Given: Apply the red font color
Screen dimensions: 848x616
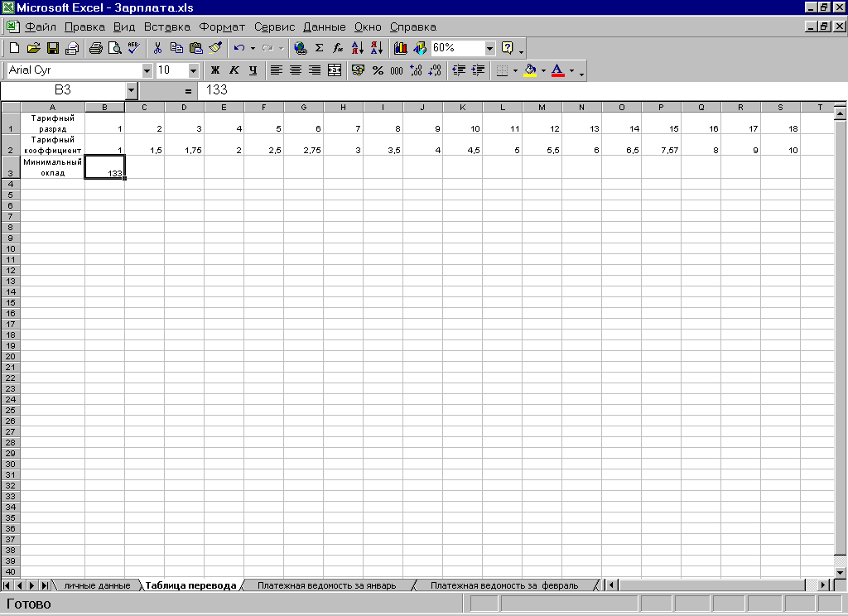Looking at the screenshot, I should 558,70.
